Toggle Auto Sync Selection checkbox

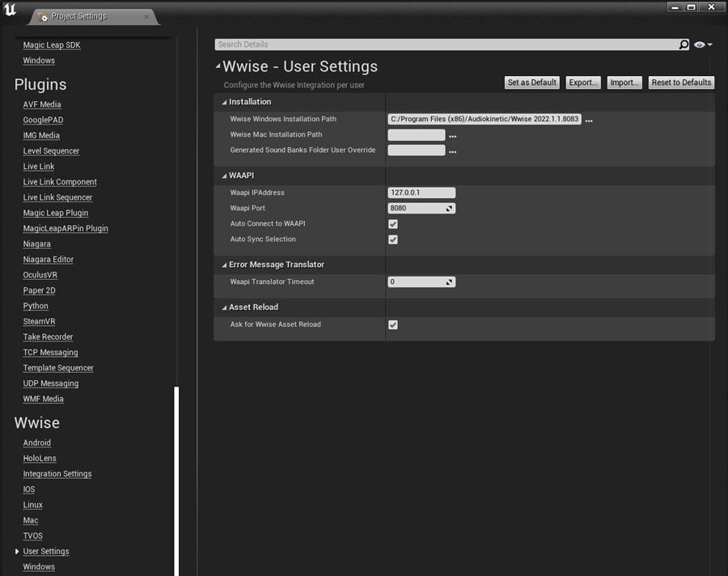(393, 239)
